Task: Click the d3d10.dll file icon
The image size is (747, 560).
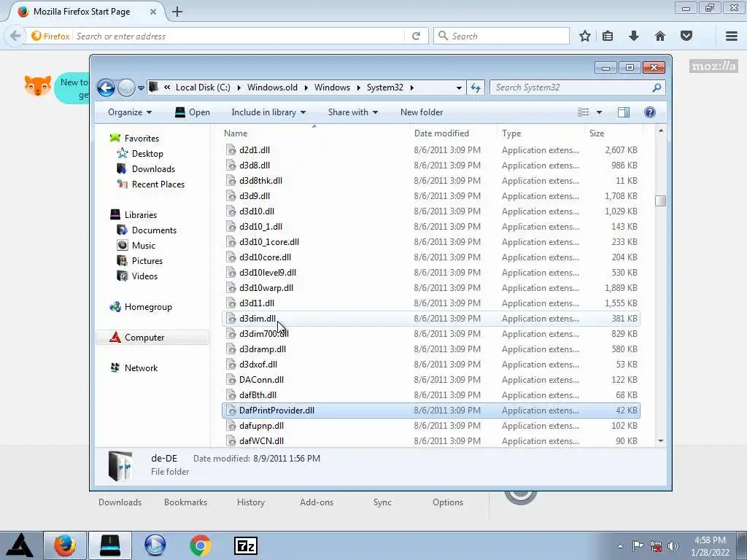Action: click(231, 211)
